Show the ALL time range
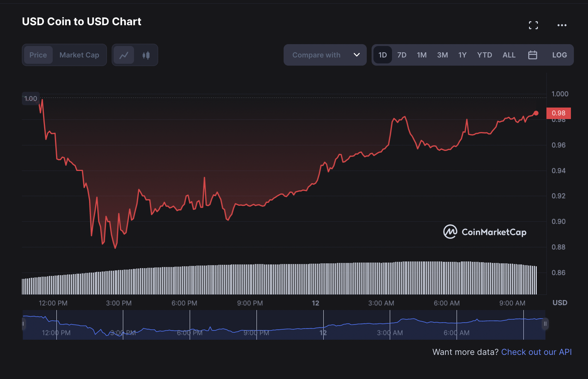588x379 pixels. (x=509, y=55)
